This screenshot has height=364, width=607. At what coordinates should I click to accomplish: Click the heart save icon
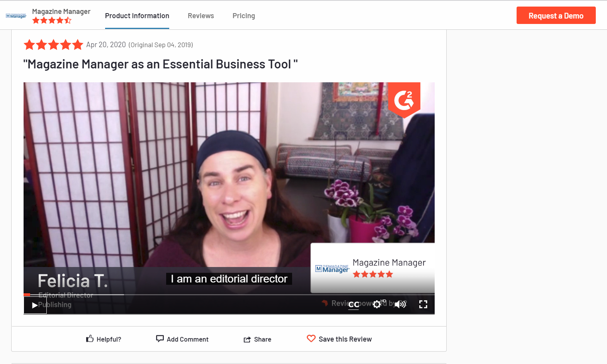click(x=311, y=338)
